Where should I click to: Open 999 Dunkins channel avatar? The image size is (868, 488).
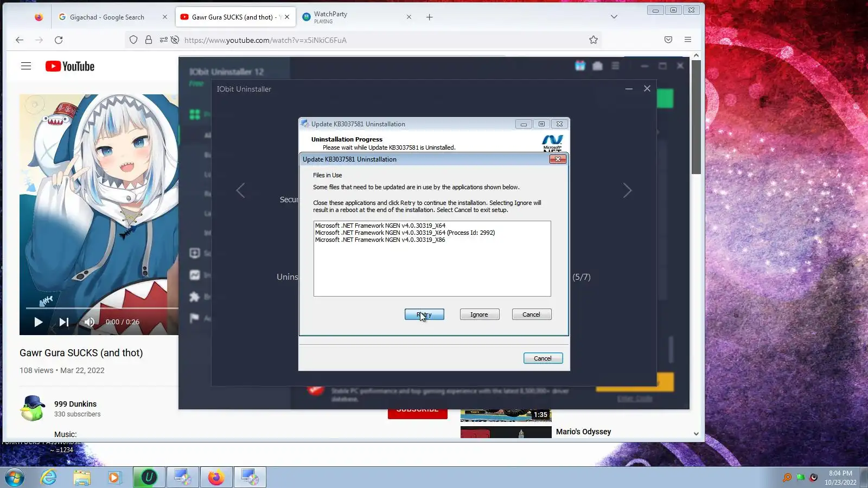33,408
